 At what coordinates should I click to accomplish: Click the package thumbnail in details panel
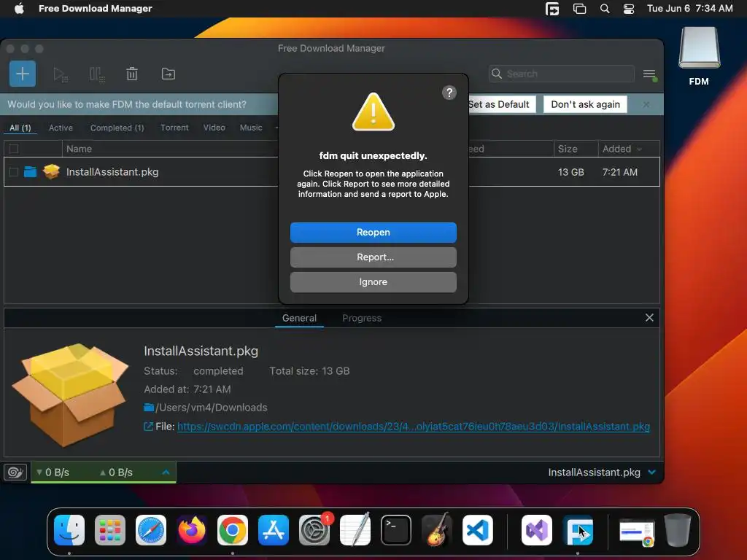(70, 394)
